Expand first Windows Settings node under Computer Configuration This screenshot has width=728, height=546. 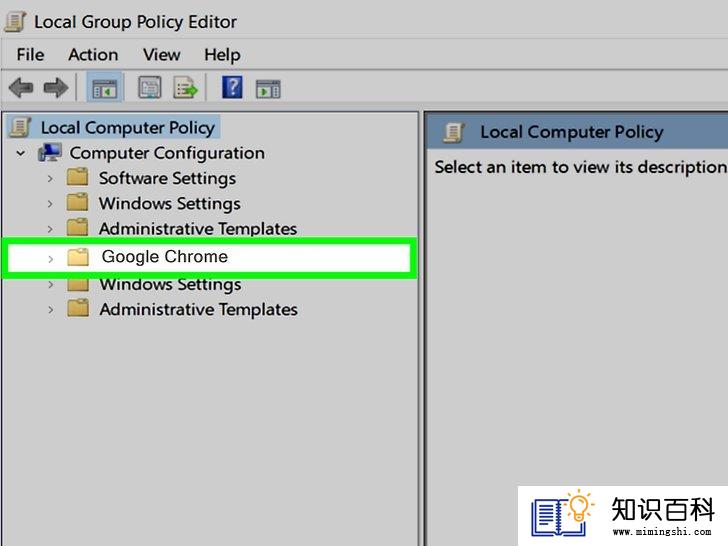[x=50, y=204]
